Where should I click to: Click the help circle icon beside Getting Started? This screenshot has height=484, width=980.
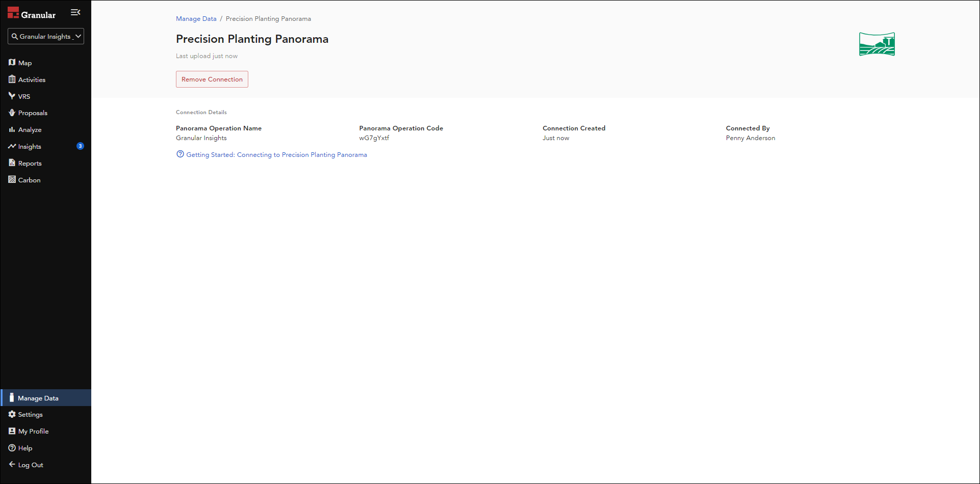tap(180, 154)
